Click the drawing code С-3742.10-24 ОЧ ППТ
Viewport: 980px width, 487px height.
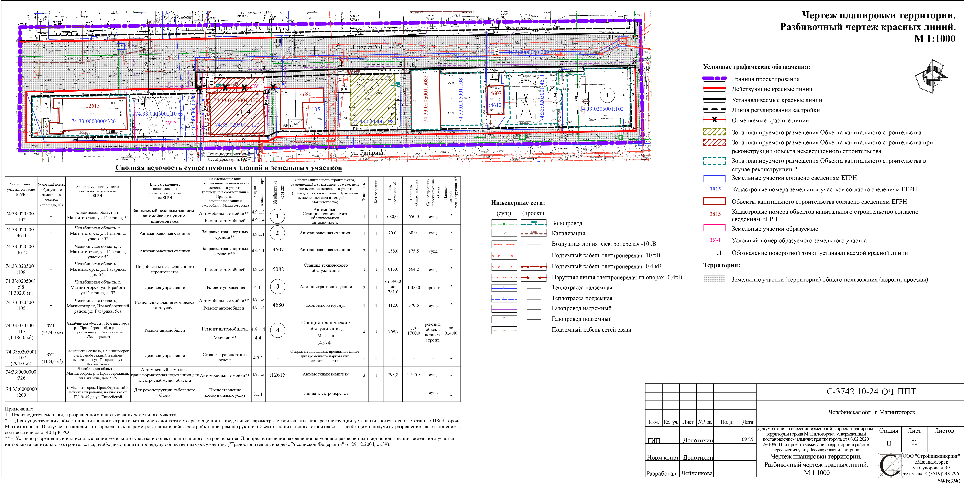871,392
